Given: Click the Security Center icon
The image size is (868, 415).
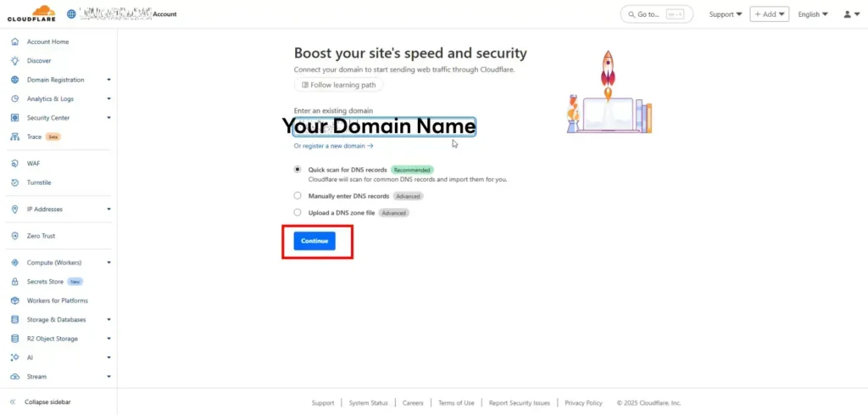Looking at the screenshot, I should click(x=15, y=118).
